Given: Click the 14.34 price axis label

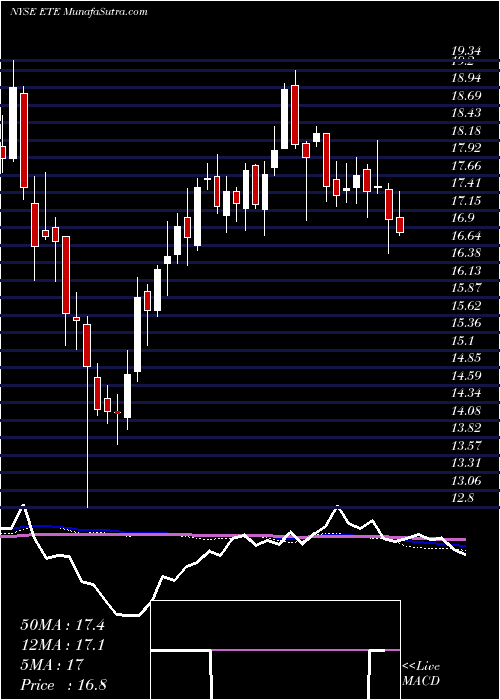Looking at the screenshot, I should [466, 394].
